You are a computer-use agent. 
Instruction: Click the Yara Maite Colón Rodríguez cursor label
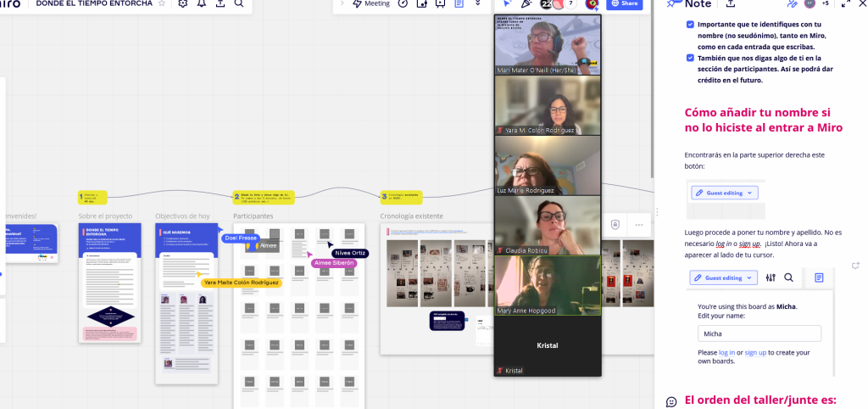pyautogui.click(x=242, y=283)
